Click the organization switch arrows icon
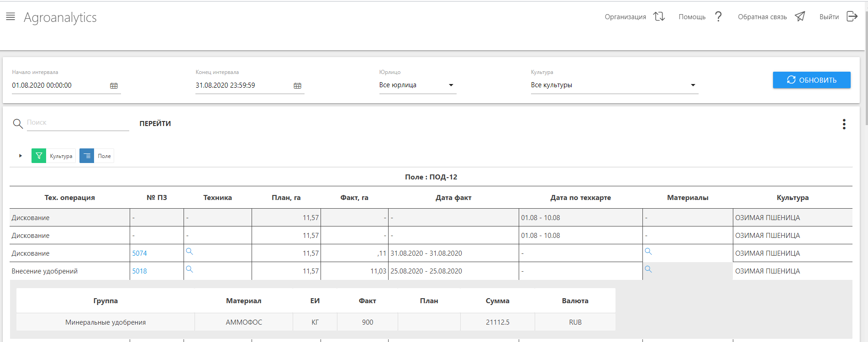 click(659, 17)
